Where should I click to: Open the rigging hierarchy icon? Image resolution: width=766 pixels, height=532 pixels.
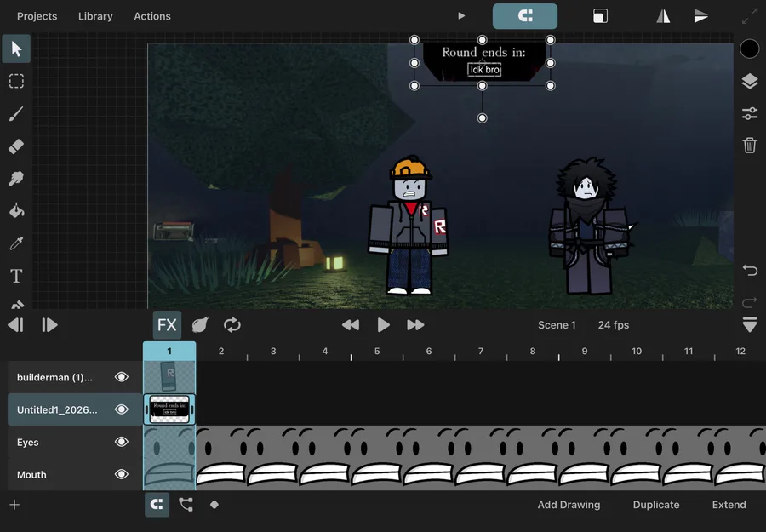(x=186, y=505)
